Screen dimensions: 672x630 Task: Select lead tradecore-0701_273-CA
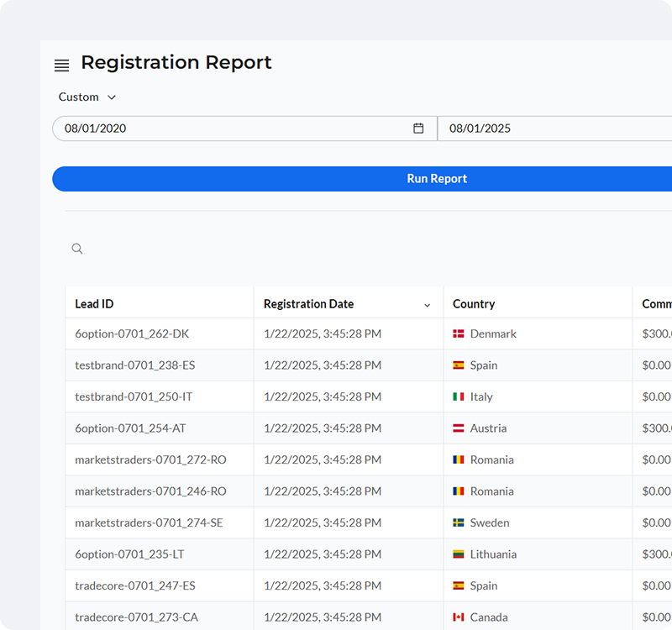136,617
